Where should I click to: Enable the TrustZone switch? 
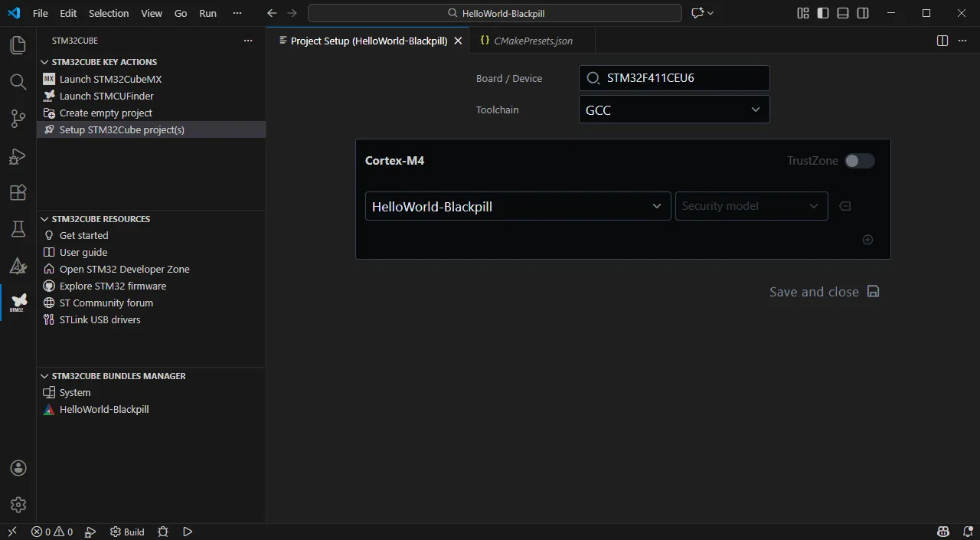point(859,161)
